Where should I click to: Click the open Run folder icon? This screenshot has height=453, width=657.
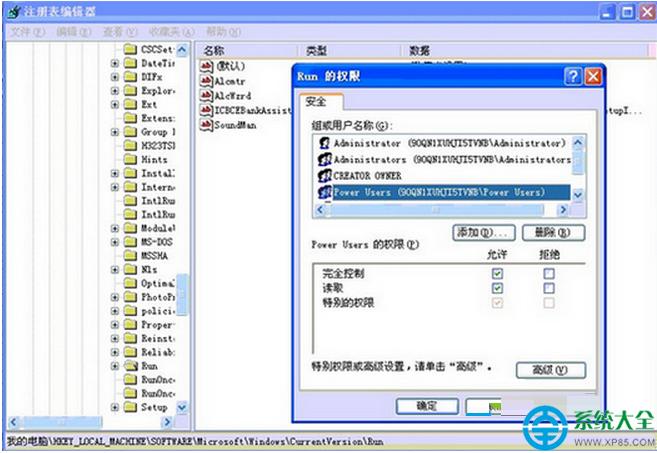pos(131,366)
